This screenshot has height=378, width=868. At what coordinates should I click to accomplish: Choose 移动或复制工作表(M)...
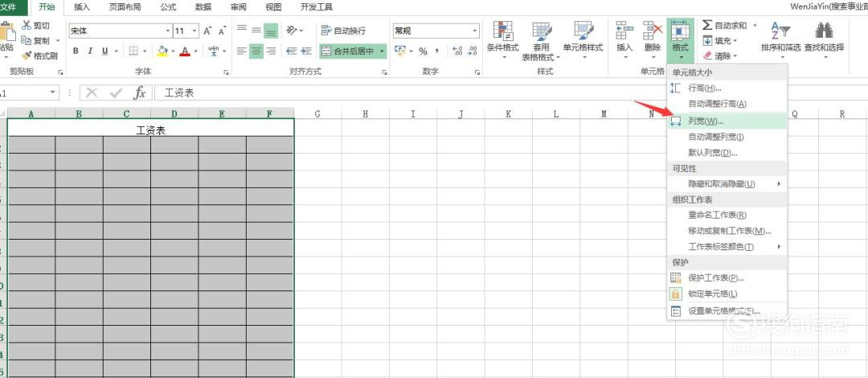[x=727, y=231]
